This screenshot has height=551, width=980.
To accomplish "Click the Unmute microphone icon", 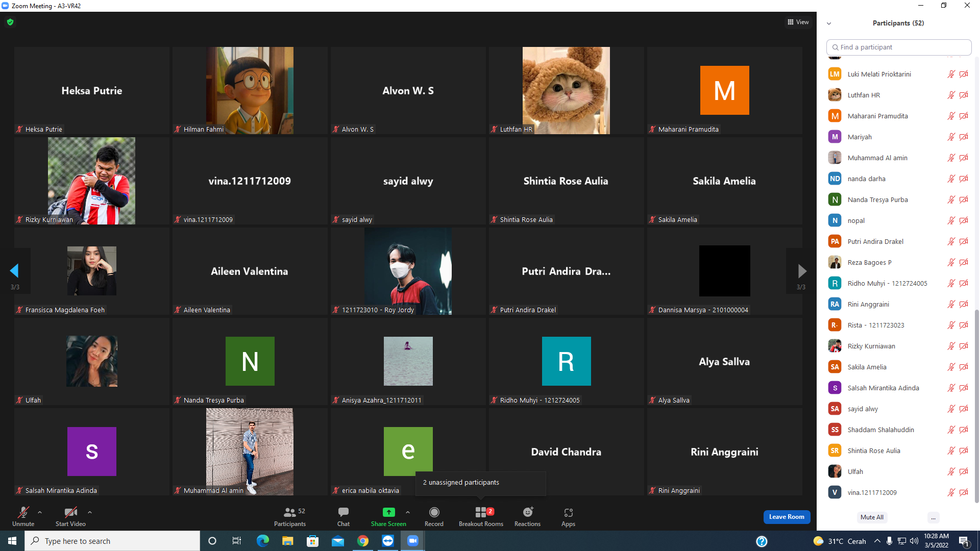I will [23, 512].
